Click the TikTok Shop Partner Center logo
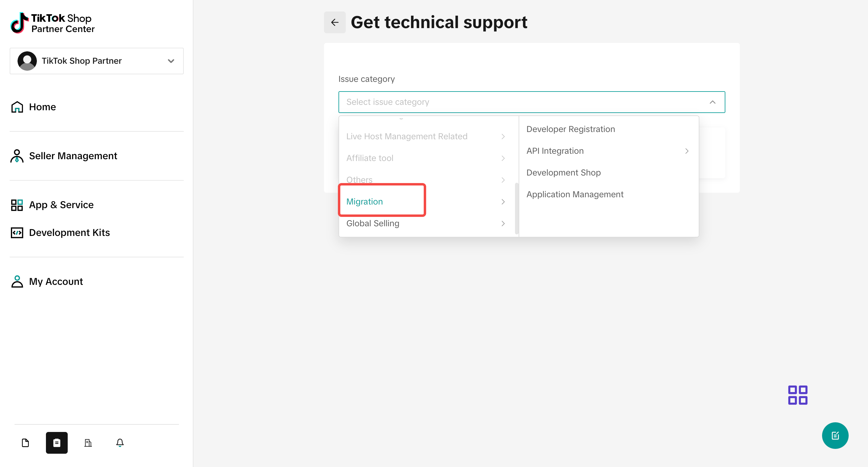This screenshot has height=467, width=868. 53,23
